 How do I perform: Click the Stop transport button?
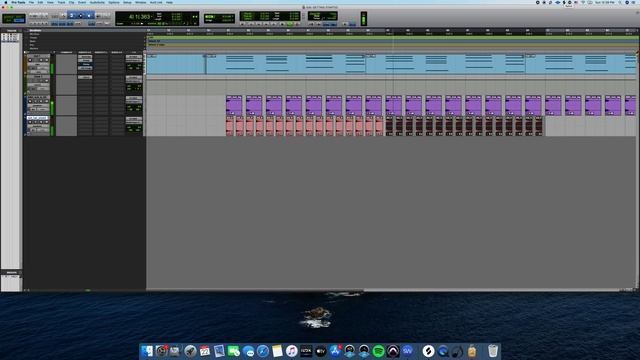pyautogui.click(x=282, y=24)
